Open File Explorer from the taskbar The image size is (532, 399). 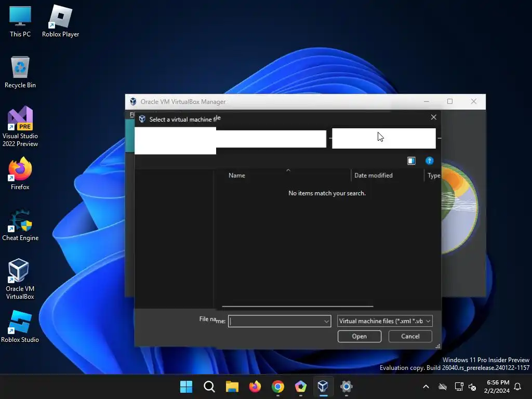click(232, 387)
